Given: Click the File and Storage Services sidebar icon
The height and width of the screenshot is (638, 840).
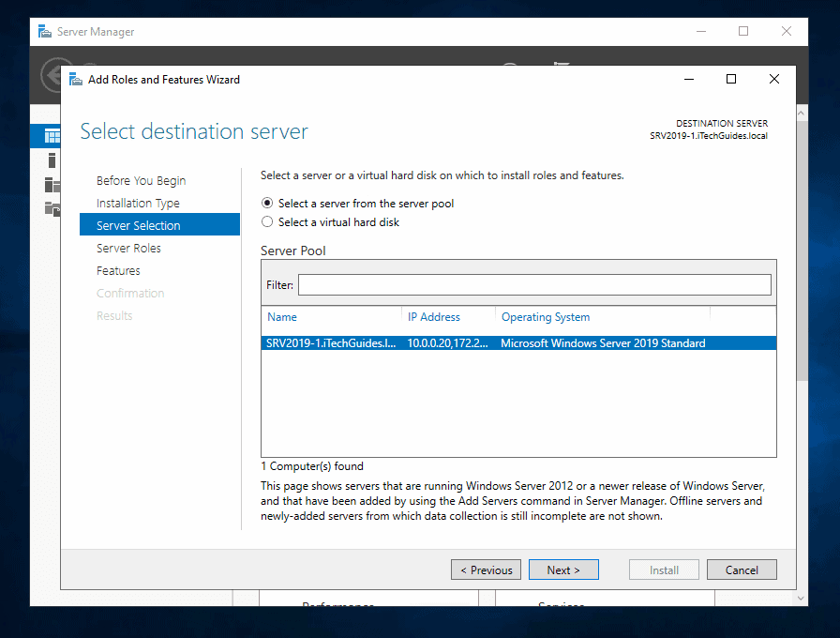Looking at the screenshot, I should pyautogui.click(x=52, y=208).
